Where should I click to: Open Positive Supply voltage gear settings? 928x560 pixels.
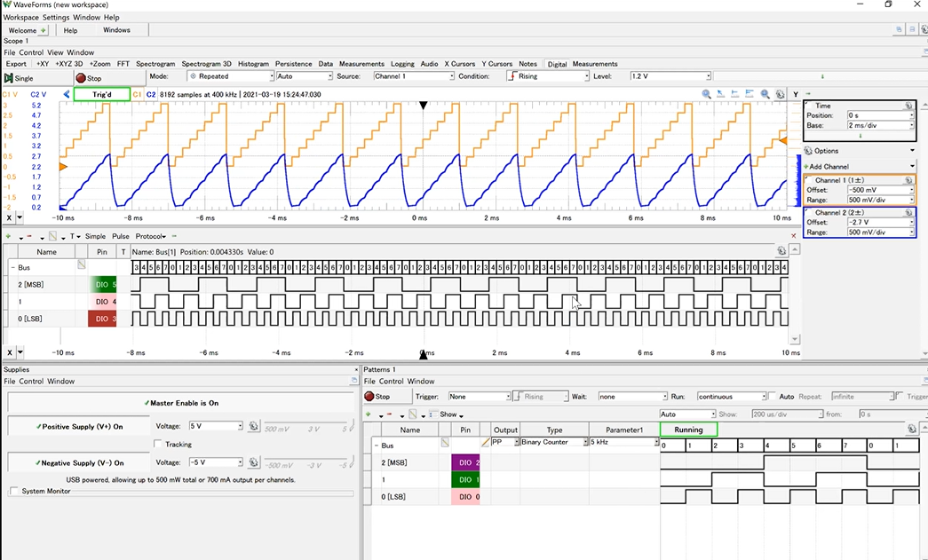coord(254,426)
